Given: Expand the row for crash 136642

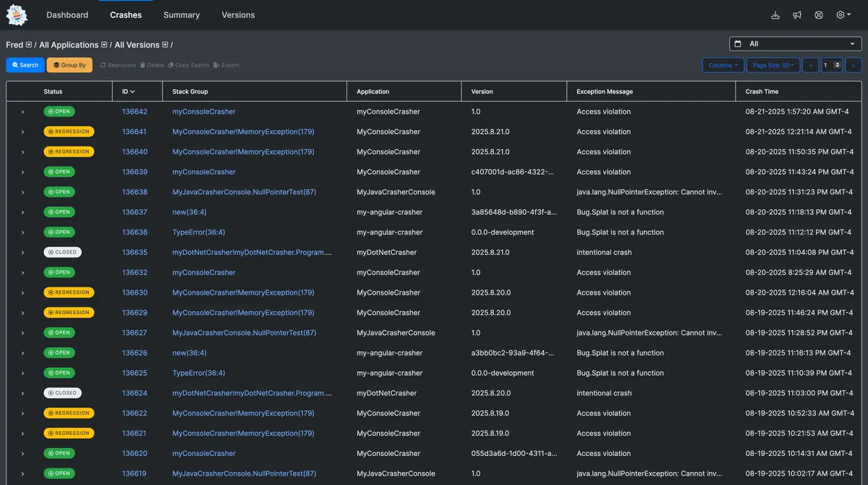Looking at the screenshot, I should [x=22, y=112].
